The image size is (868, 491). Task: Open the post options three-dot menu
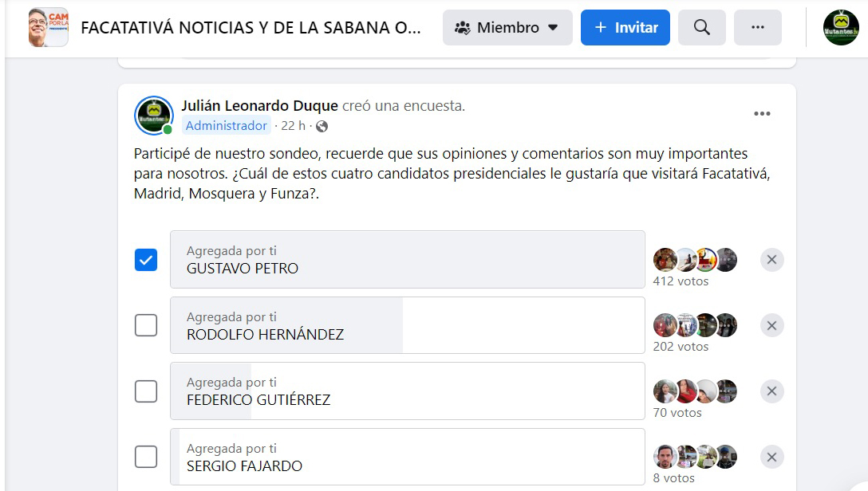point(762,114)
